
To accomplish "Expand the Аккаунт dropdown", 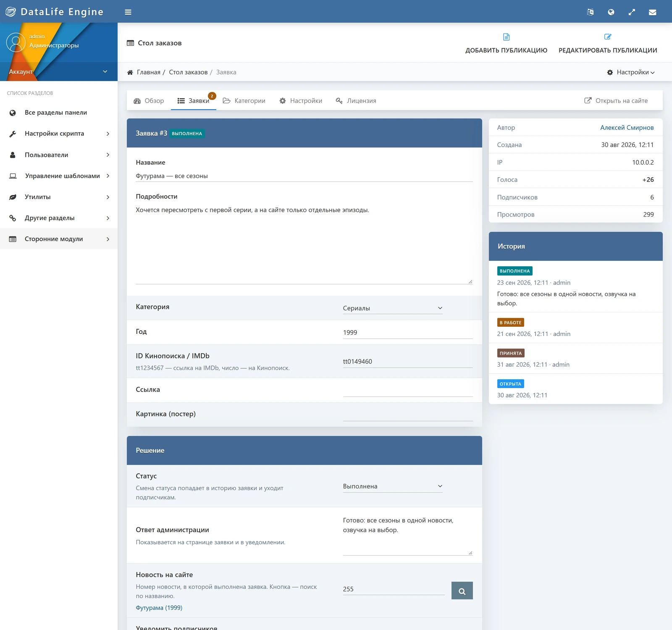I will tap(59, 72).
